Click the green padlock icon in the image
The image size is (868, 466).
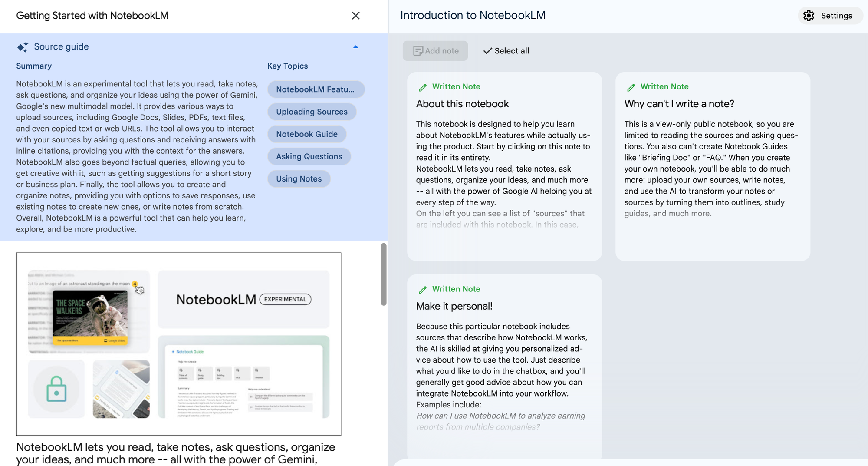point(56,389)
